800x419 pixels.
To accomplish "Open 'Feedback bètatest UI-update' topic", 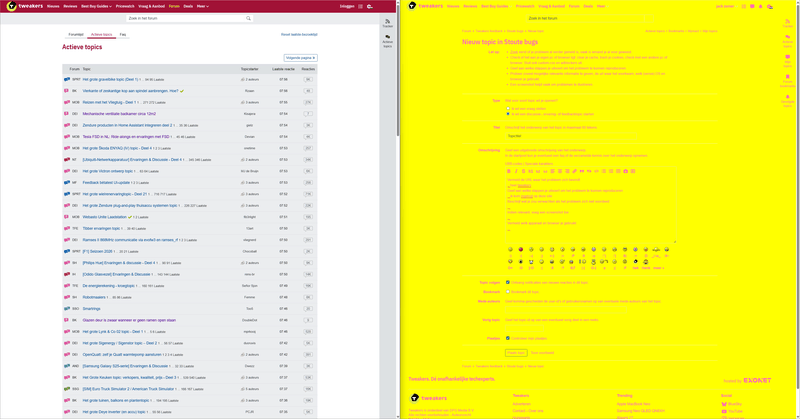I will coord(104,183).
